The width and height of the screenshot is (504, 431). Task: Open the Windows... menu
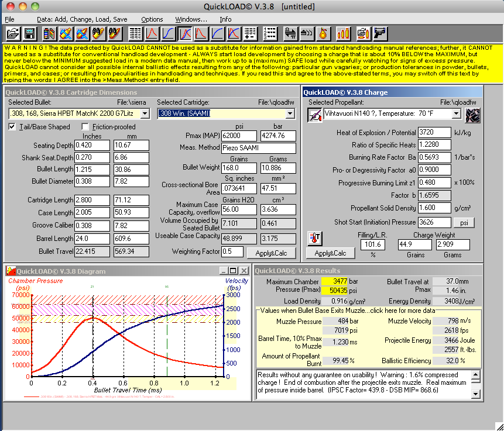pyautogui.click(x=191, y=19)
